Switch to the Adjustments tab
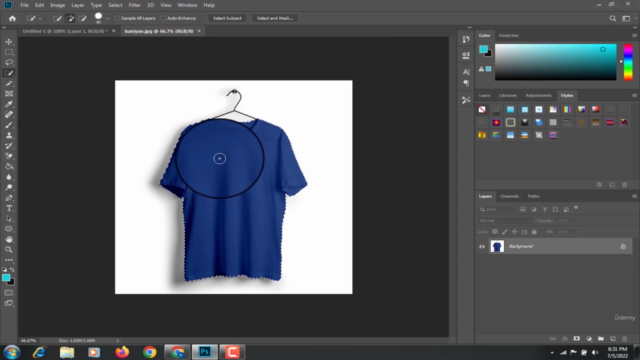The height and width of the screenshot is (360, 640). pyautogui.click(x=538, y=96)
